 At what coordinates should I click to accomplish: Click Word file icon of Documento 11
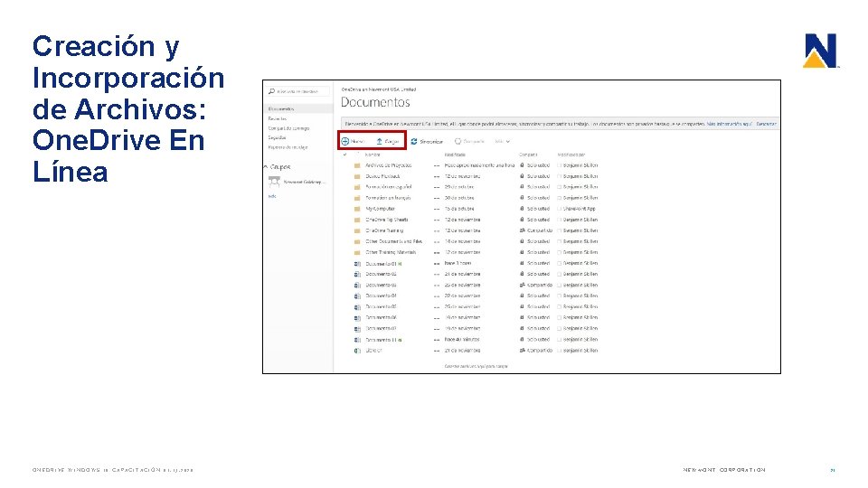tap(358, 340)
